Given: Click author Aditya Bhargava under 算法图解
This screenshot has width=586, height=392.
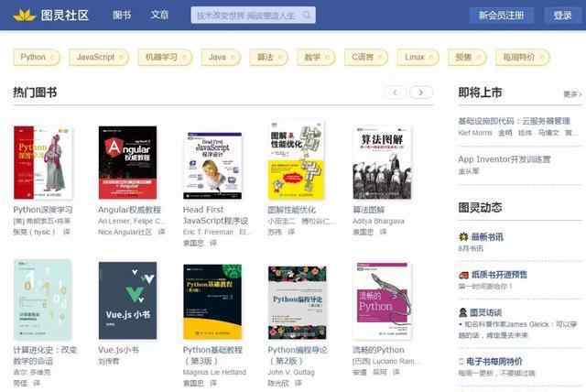Looking at the screenshot, I should [x=378, y=222].
